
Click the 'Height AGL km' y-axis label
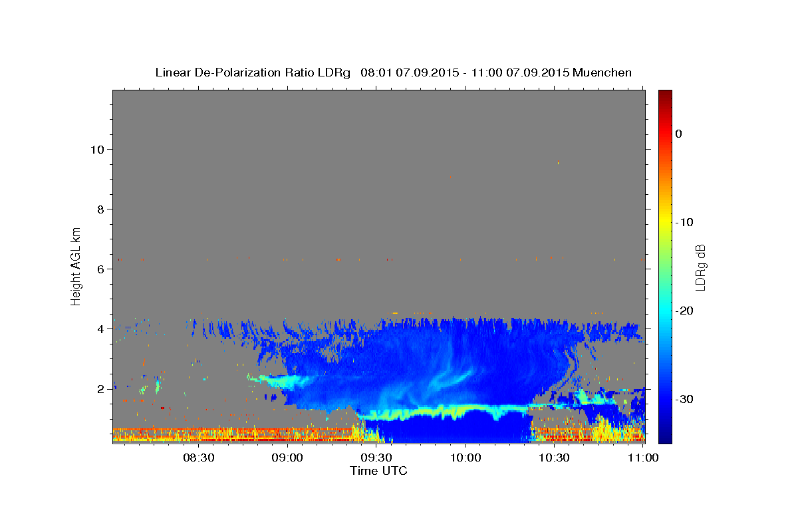76,266
